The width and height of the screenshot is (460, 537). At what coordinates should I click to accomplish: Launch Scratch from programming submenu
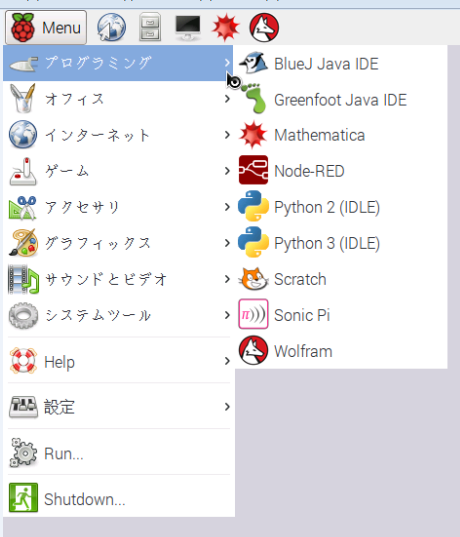(x=341, y=279)
